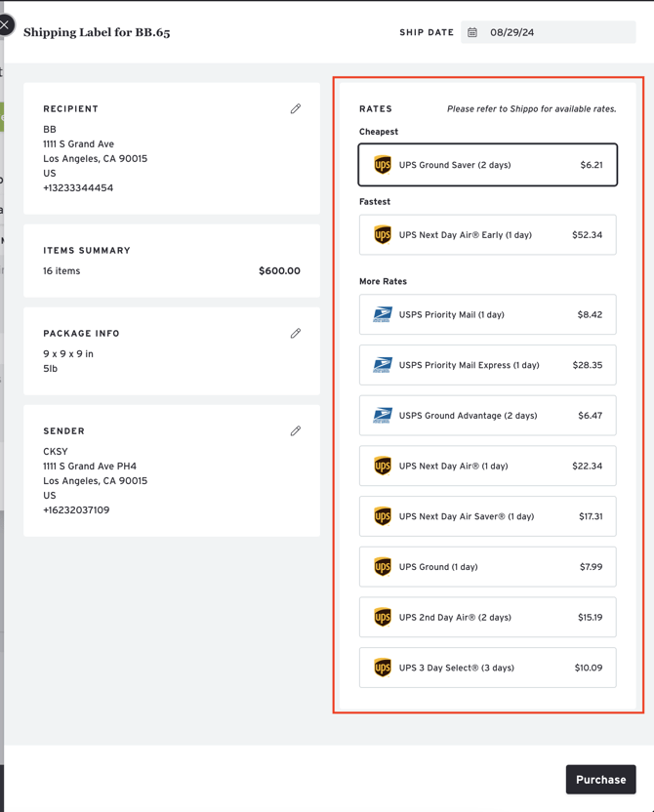Click the calendar icon beside ship date
The height and width of the screenshot is (812, 654).
[472, 32]
